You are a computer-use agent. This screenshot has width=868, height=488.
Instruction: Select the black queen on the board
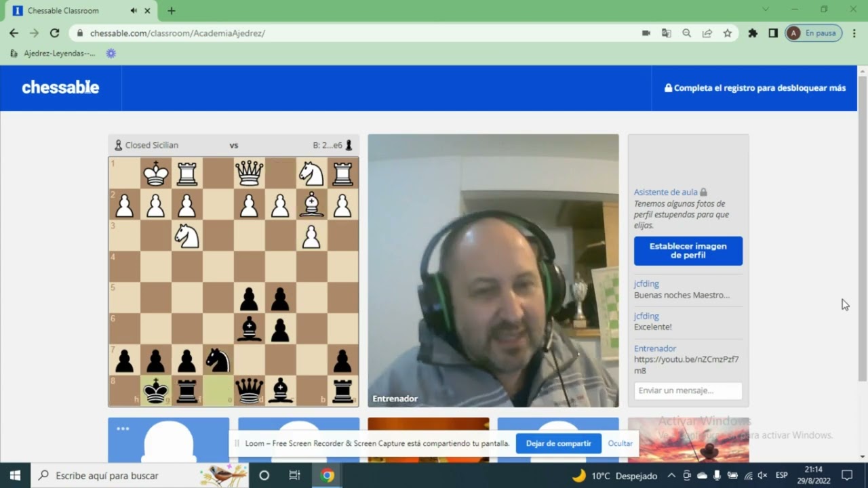pyautogui.click(x=249, y=391)
